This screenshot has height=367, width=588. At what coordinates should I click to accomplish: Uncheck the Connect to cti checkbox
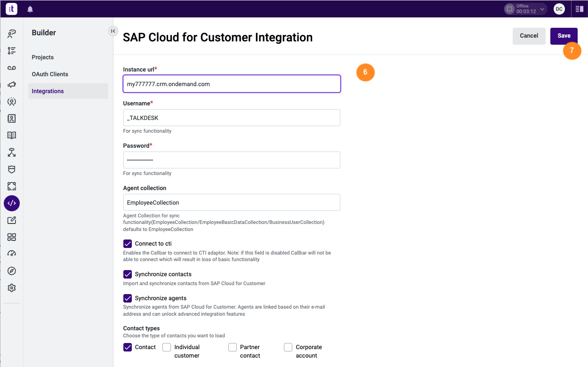pyautogui.click(x=128, y=244)
